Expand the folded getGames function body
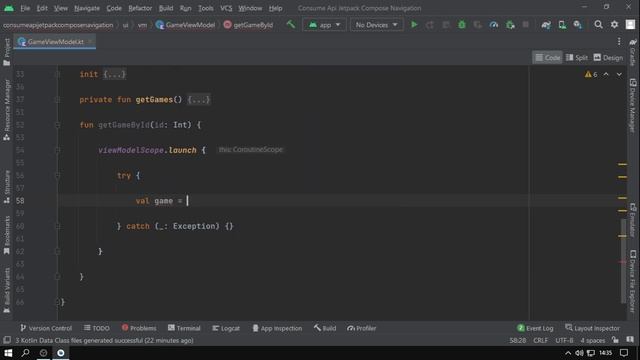Viewport: 640px width, 360px height. pos(199,100)
